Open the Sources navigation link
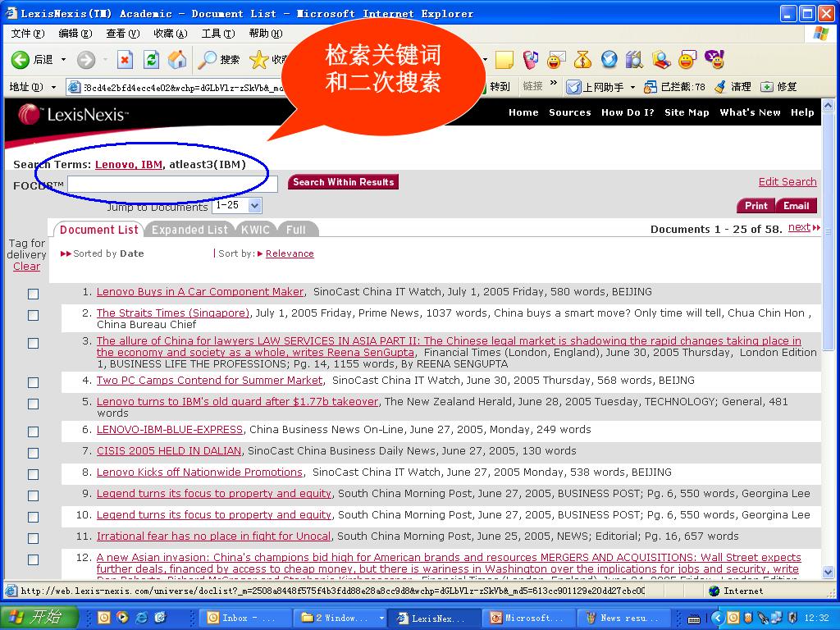 [569, 112]
